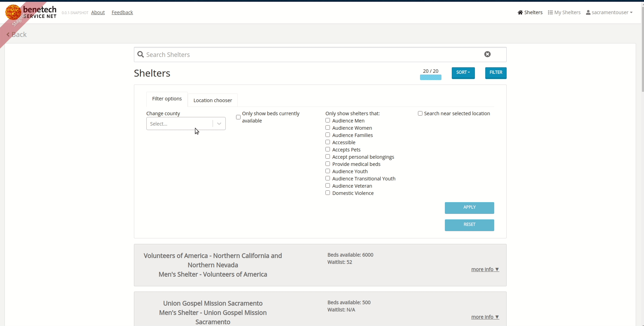Open the Feedback link
This screenshot has height=326, width=644.
coord(122,12)
